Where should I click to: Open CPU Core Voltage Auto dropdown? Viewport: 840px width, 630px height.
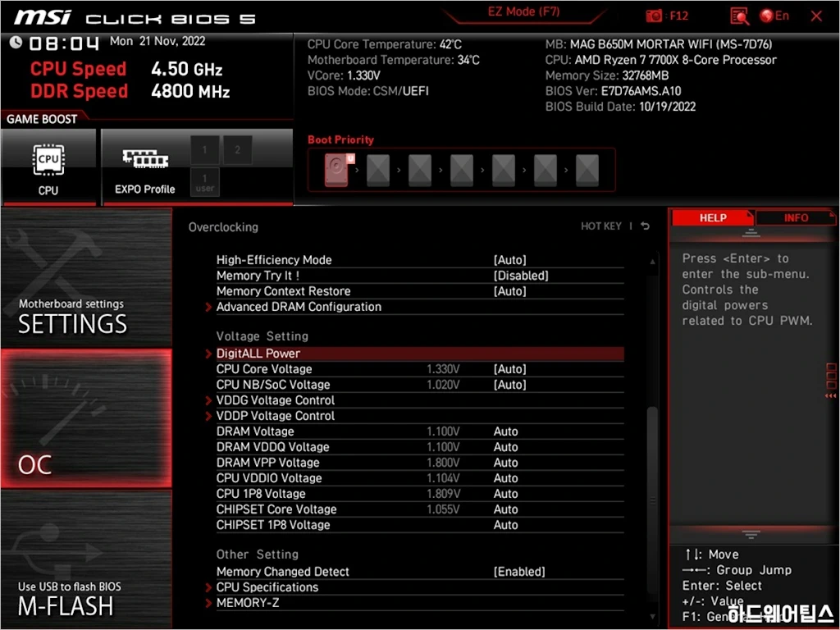[x=509, y=369]
